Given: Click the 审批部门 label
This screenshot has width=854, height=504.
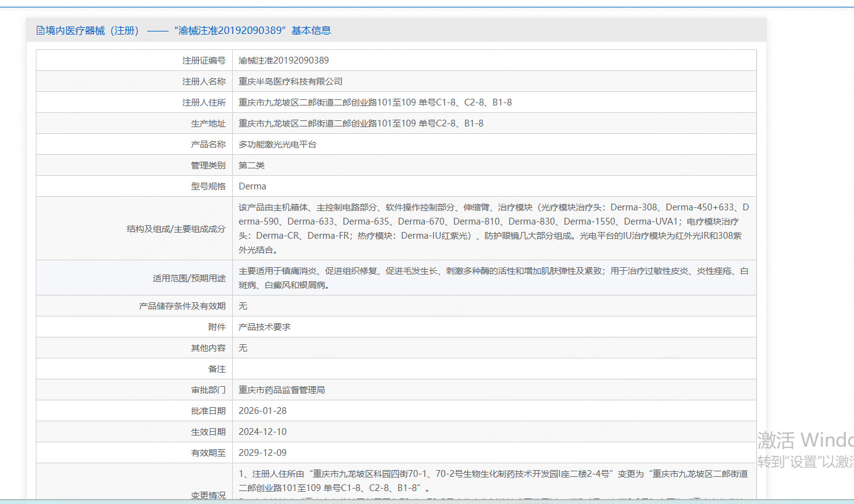Looking at the screenshot, I should (209, 390).
